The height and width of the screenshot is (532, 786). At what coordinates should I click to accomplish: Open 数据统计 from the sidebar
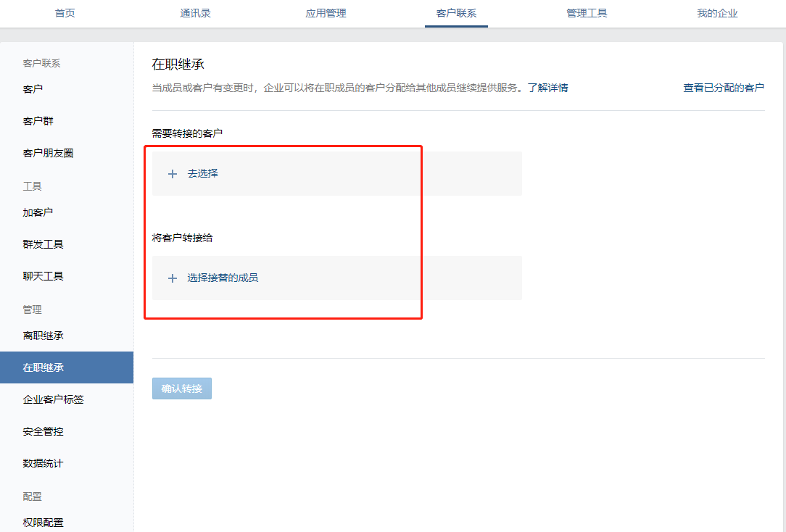(43, 463)
